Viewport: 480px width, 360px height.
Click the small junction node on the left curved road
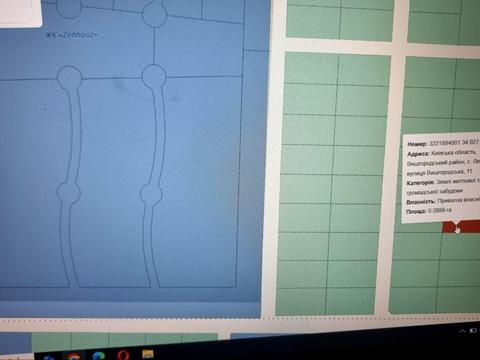[69, 193]
